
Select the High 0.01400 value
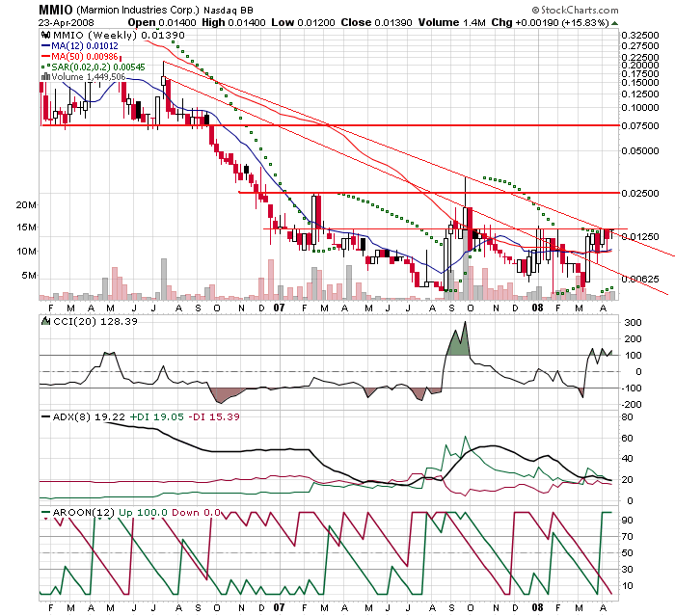click(233, 22)
